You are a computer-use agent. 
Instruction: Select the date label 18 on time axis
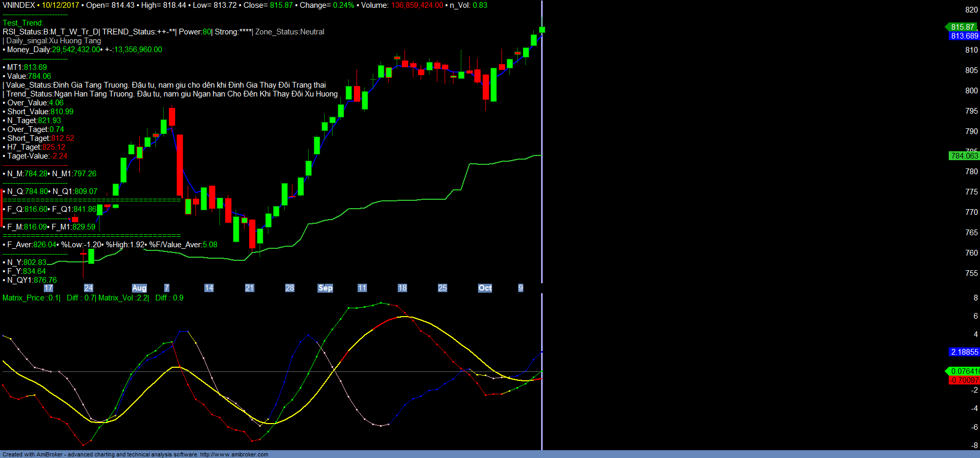tap(402, 288)
